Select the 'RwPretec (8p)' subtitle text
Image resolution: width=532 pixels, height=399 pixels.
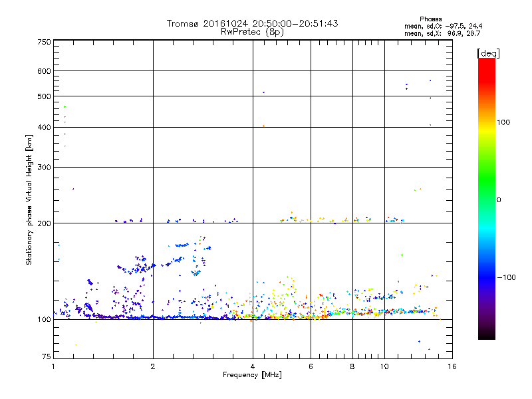(252, 32)
